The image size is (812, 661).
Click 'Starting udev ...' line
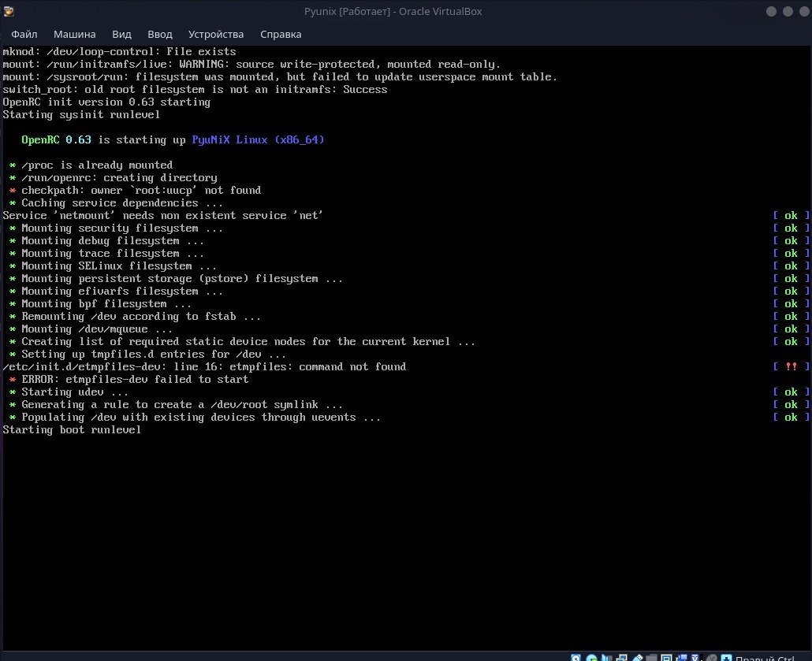pos(75,392)
